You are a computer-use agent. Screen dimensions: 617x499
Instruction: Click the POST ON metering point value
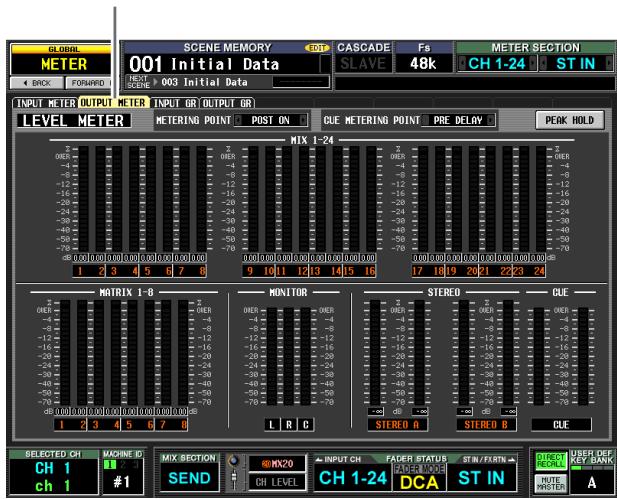270,120
